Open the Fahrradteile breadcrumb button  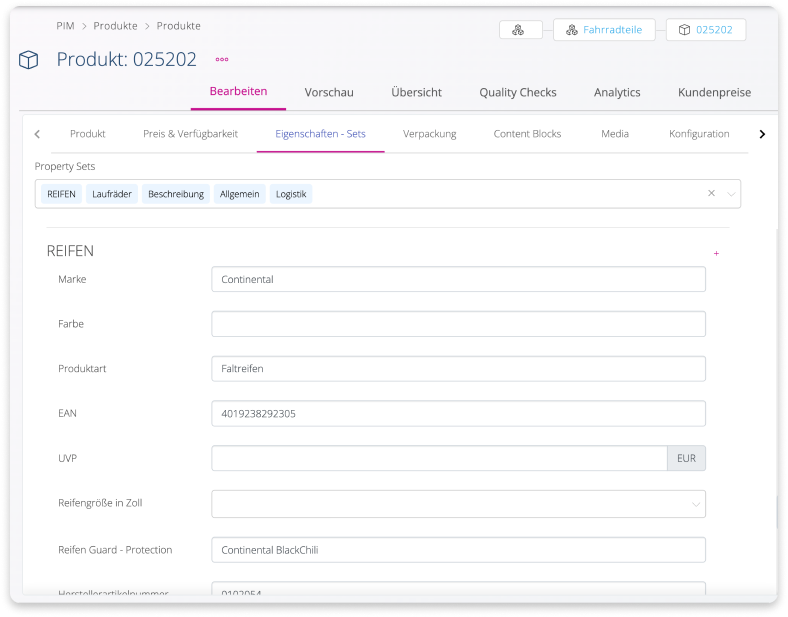(x=604, y=30)
